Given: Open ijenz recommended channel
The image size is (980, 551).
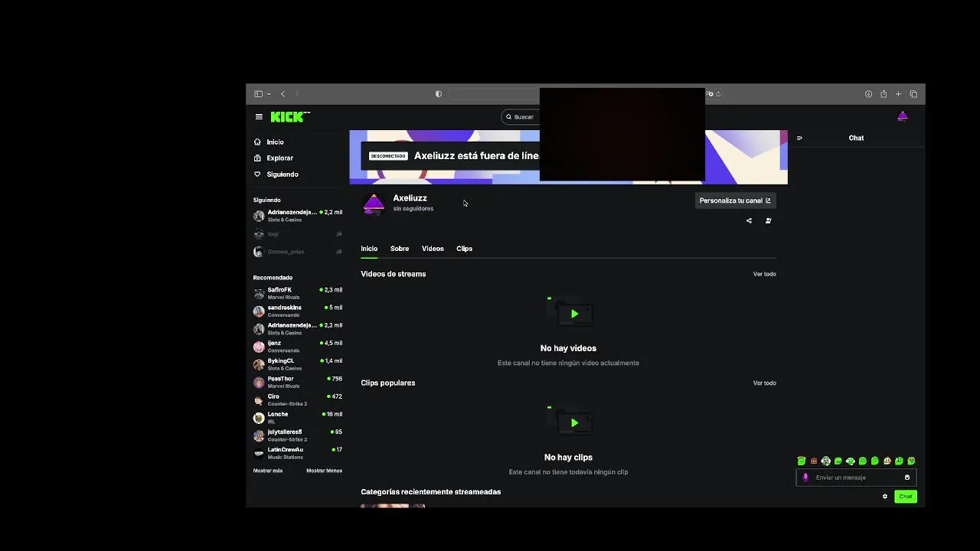Looking at the screenshot, I should tap(298, 347).
